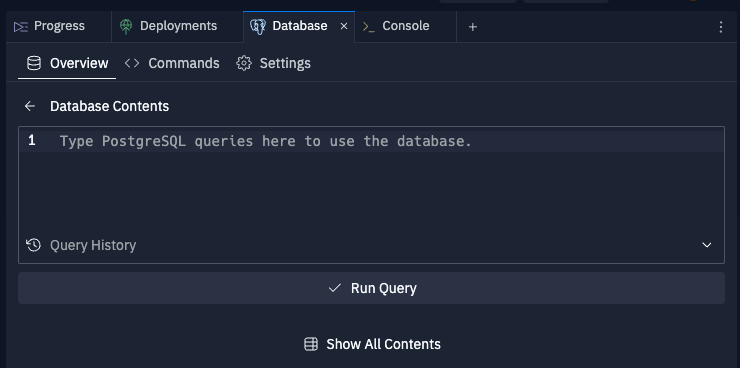The height and width of the screenshot is (368, 740).
Task: Open the three-dot pane options menu
Action: 721,27
